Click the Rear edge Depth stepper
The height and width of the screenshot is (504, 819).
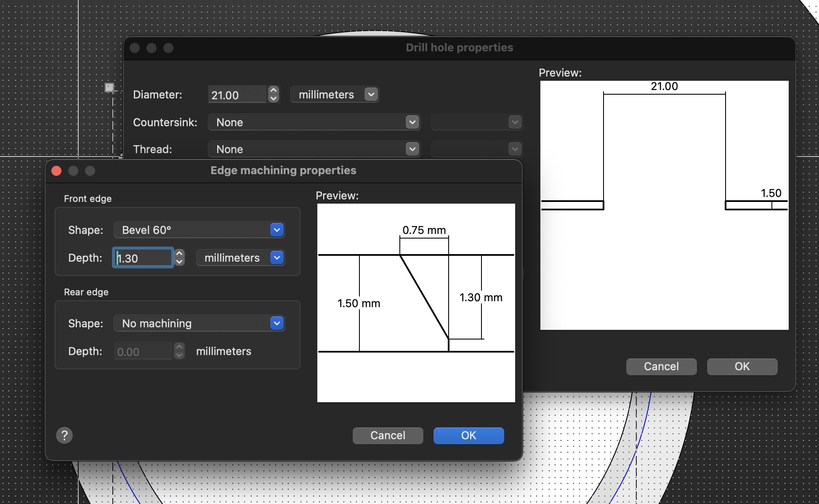(x=180, y=351)
